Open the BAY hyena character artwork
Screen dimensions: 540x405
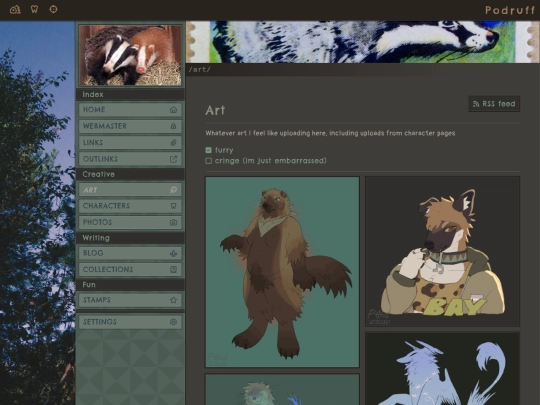[442, 251]
